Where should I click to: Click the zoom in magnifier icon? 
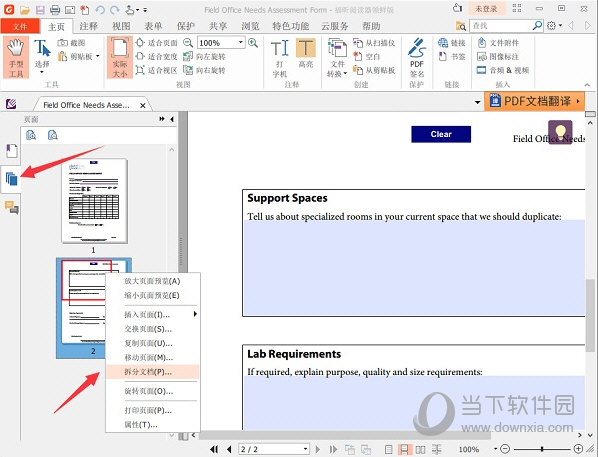pyautogui.click(x=253, y=43)
